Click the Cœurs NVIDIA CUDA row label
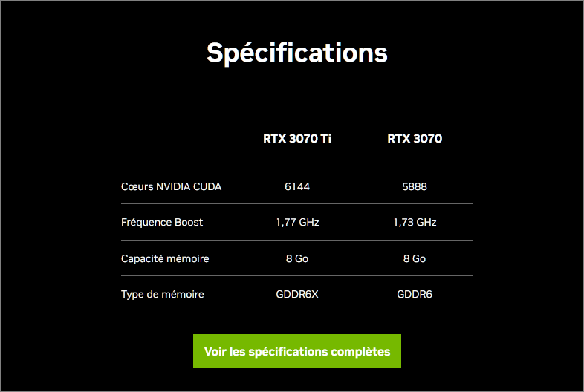This screenshot has width=584, height=392. click(x=171, y=186)
